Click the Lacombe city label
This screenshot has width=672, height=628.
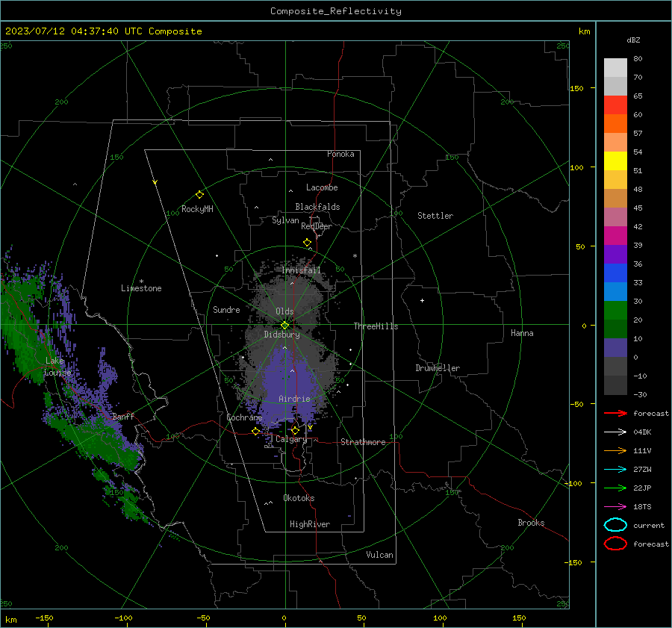click(322, 187)
